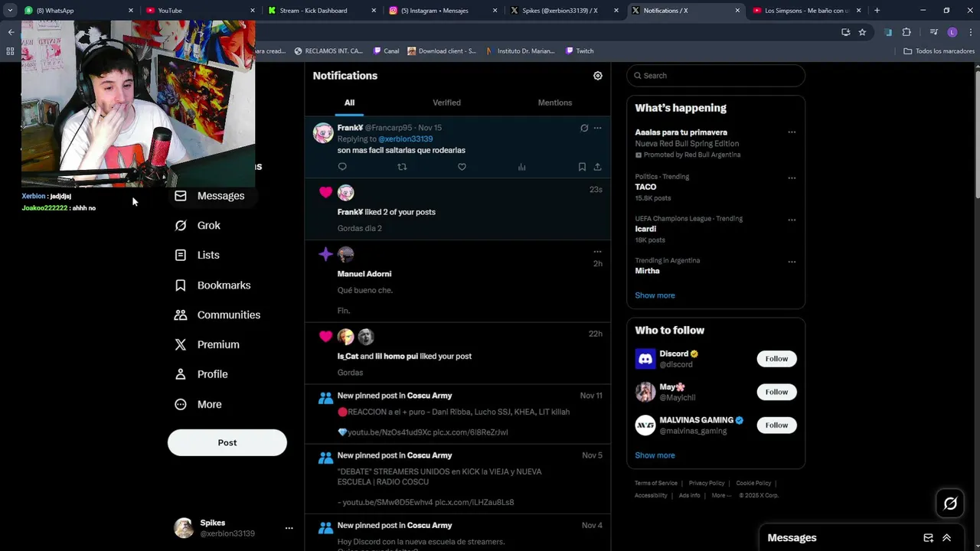Viewport: 980px width, 551px height.
Task: Open Accessibility footer link
Action: click(x=651, y=496)
